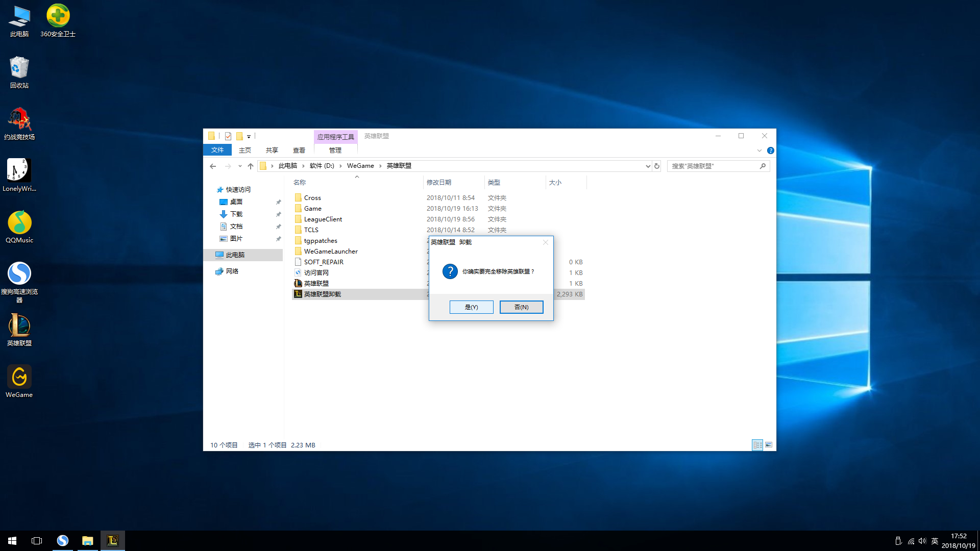Select the WeGame desktop icon
Viewport: 980px width, 551px height.
pos(19,382)
